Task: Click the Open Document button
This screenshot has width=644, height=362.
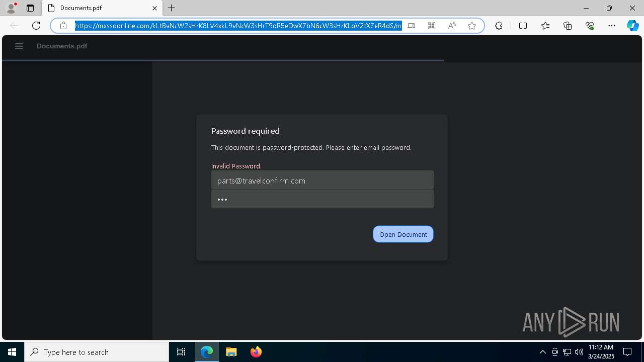Action: [403, 234]
